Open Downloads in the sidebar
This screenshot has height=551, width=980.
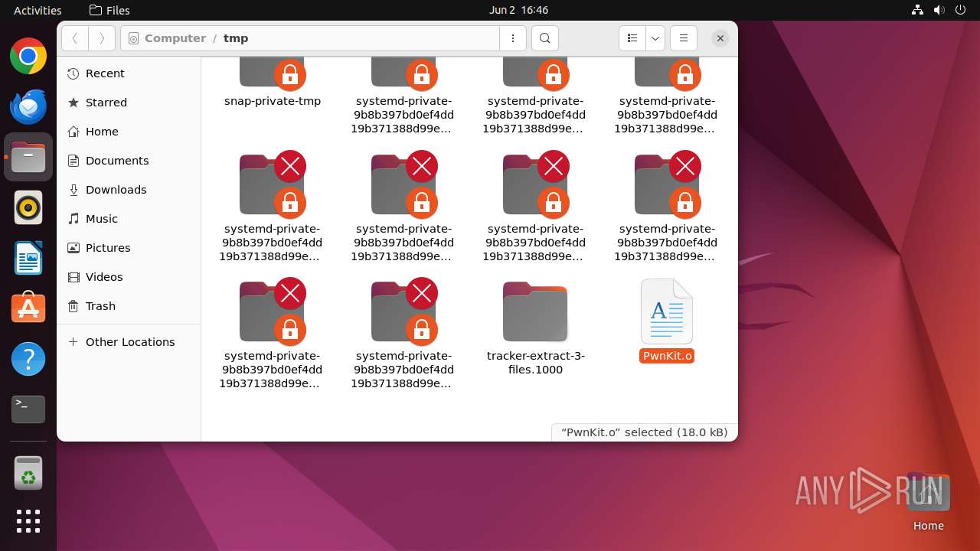(129, 190)
